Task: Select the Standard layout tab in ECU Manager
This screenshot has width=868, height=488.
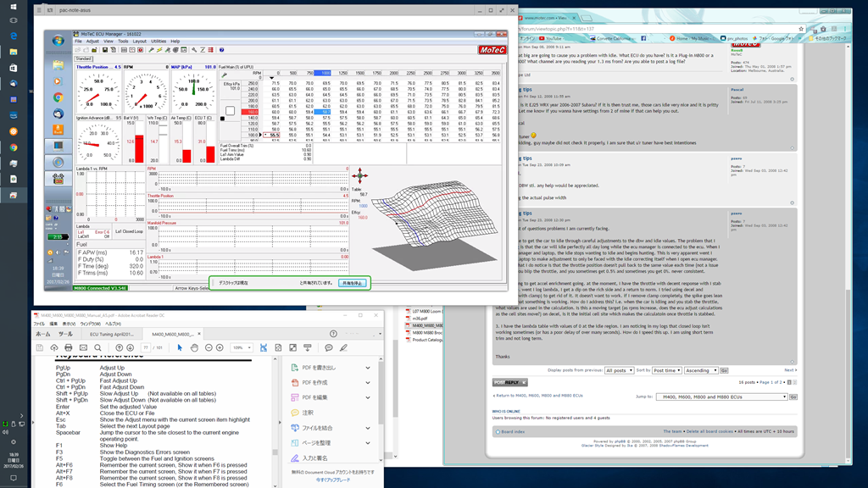Action: point(84,58)
